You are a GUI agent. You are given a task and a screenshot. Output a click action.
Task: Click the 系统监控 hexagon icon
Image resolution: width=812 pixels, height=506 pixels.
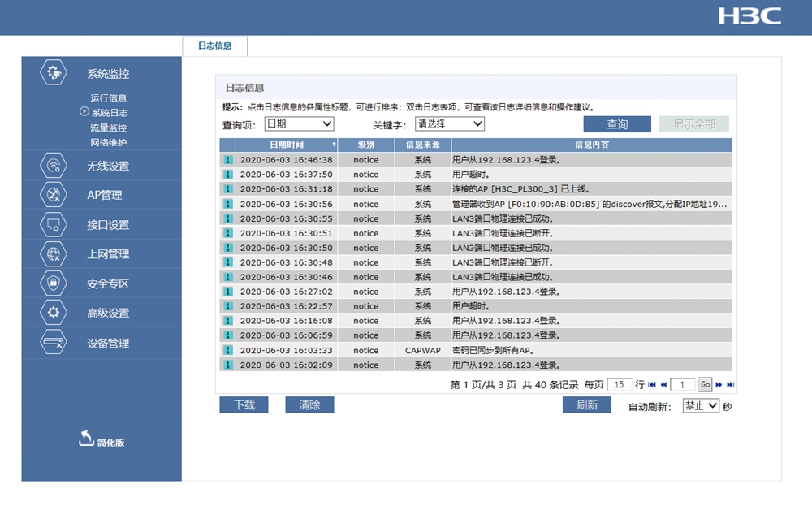pyautogui.click(x=53, y=72)
